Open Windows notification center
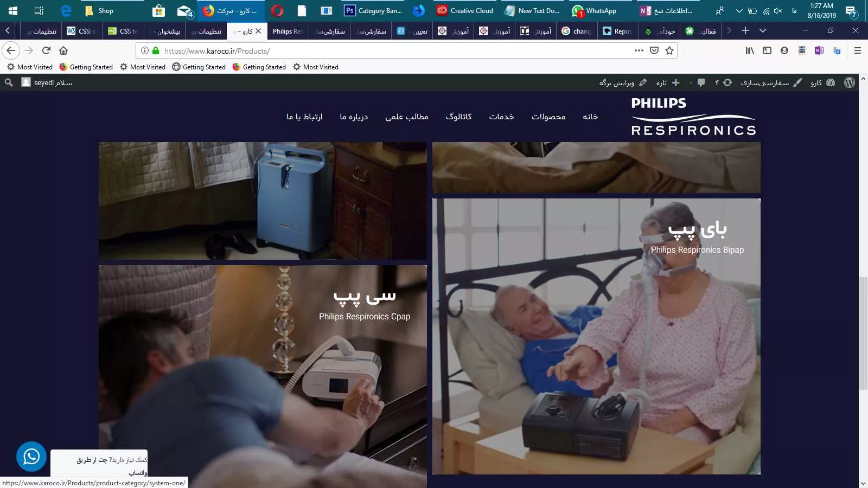The width and height of the screenshot is (868, 488). (x=851, y=11)
